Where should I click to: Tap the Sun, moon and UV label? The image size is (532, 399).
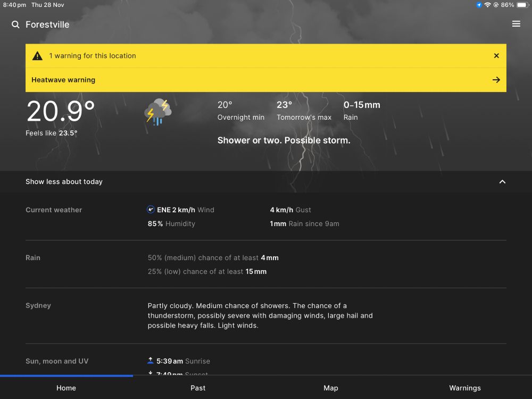(x=57, y=361)
